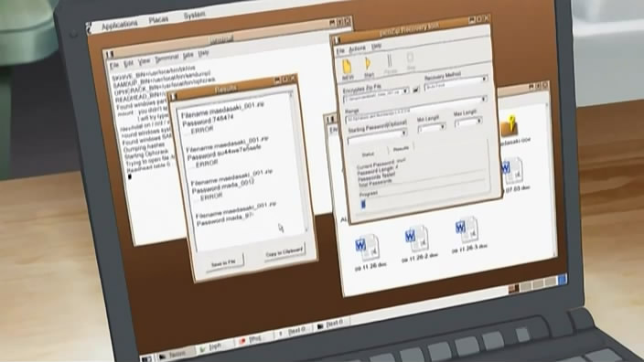Click the Save to File button
Image resolution: width=644 pixels, height=362 pixels.
click(x=223, y=262)
